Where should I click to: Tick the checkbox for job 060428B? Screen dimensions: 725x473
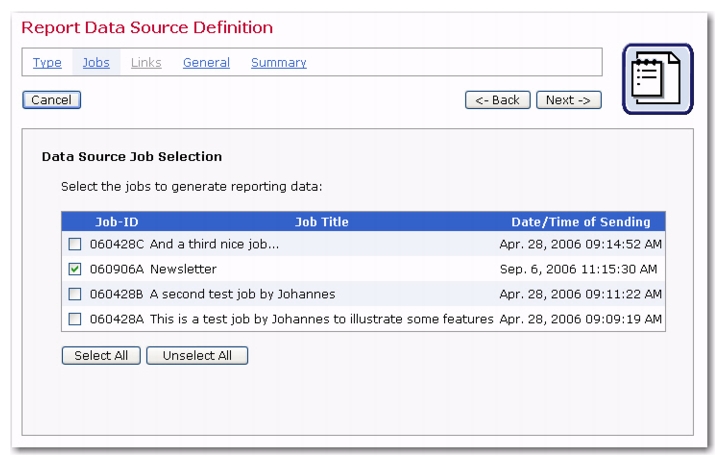pos(74,294)
